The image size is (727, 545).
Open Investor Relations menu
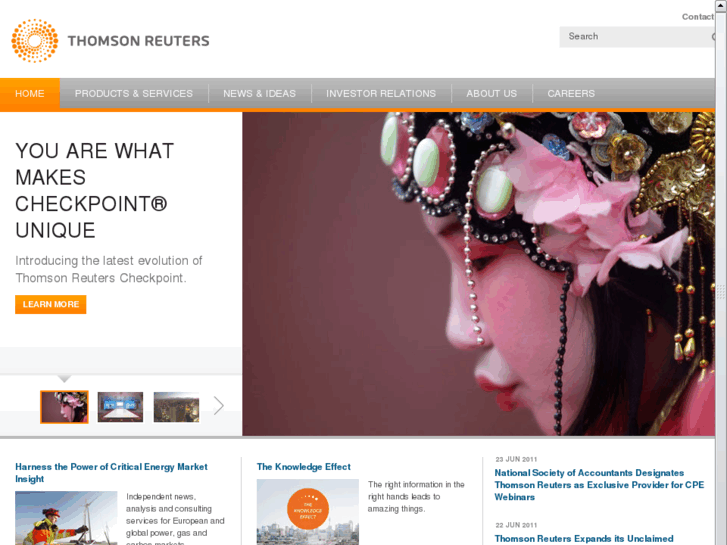click(x=381, y=94)
